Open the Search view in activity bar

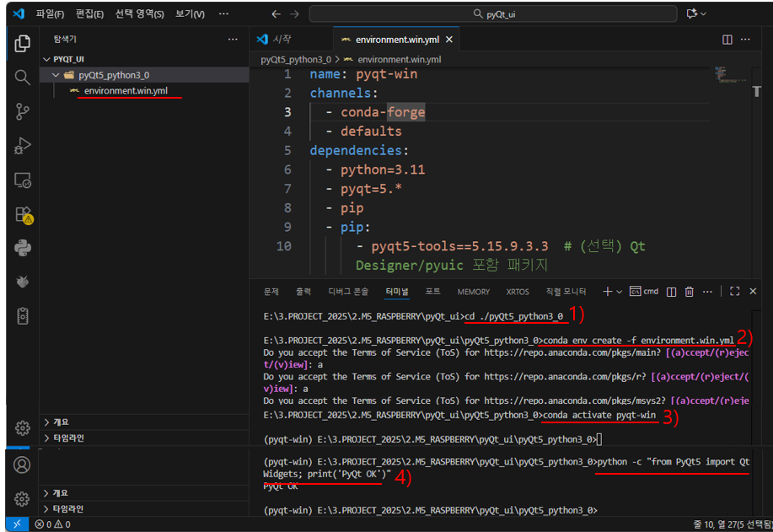tap(23, 78)
